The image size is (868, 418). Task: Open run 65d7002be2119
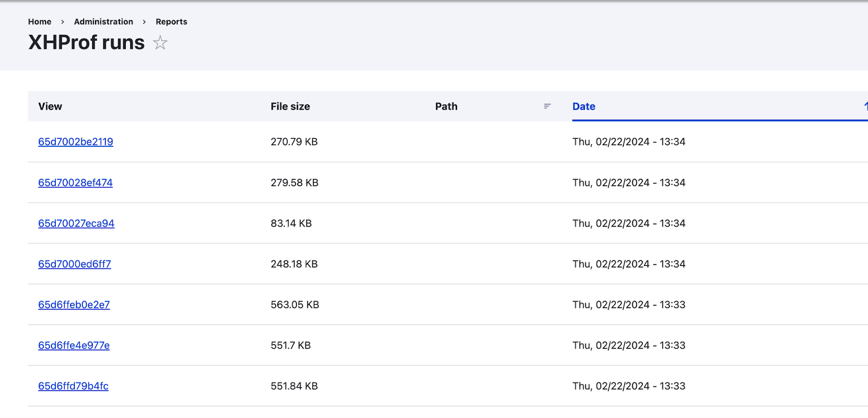(75, 142)
